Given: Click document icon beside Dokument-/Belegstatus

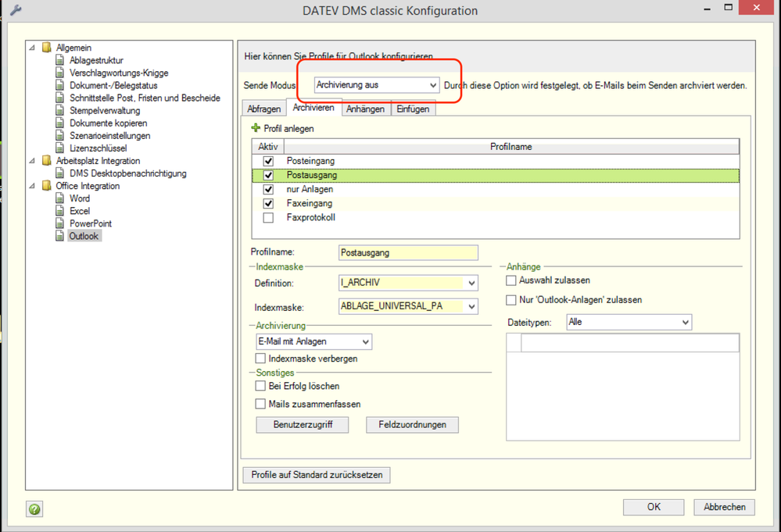Looking at the screenshot, I should [x=59, y=85].
